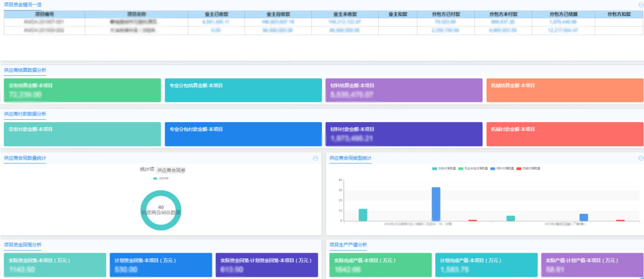Open the 劳务结算金额-本项目 green card
Image resolution: width=644 pixels, height=279 pixels.
pos(82,90)
